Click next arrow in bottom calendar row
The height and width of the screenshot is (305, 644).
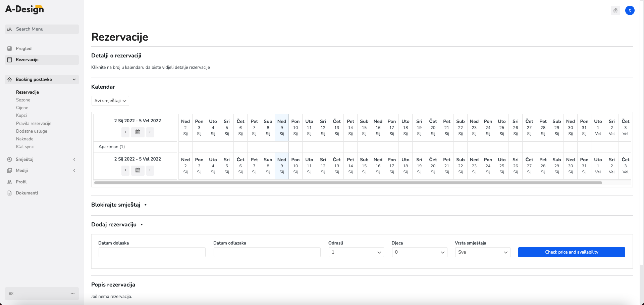click(x=150, y=170)
